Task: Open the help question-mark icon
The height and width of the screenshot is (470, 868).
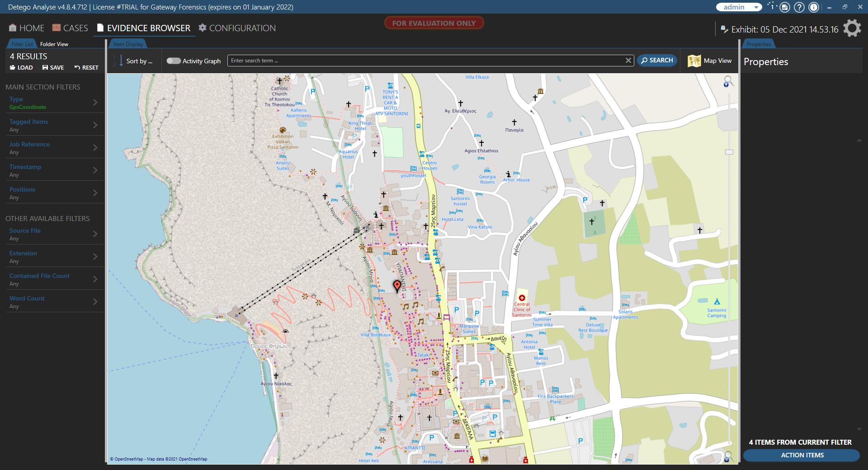Action: click(x=799, y=7)
